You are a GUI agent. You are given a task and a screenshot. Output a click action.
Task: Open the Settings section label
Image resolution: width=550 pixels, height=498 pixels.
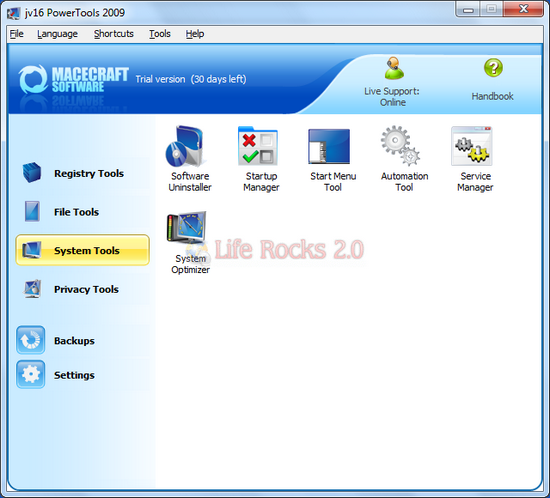click(x=74, y=375)
